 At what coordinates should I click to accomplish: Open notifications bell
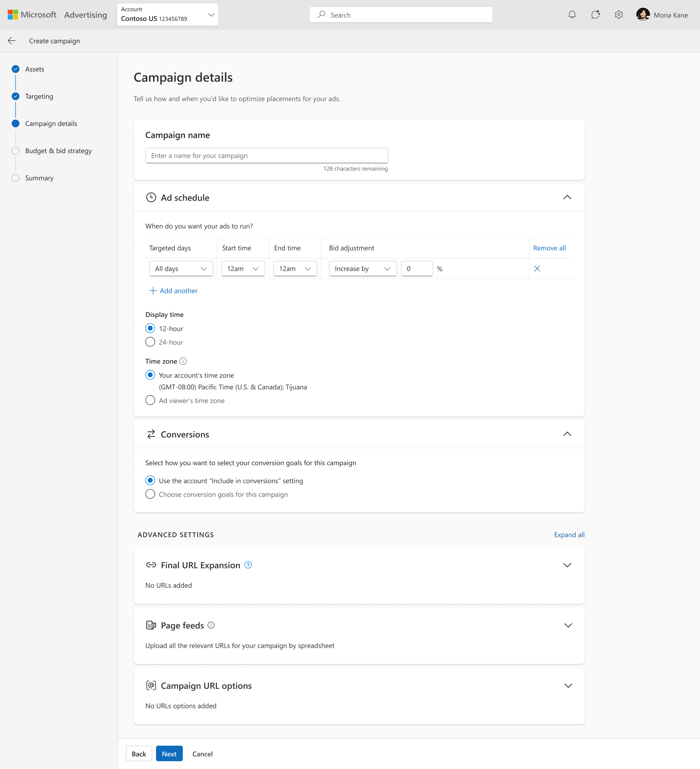click(x=572, y=15)
